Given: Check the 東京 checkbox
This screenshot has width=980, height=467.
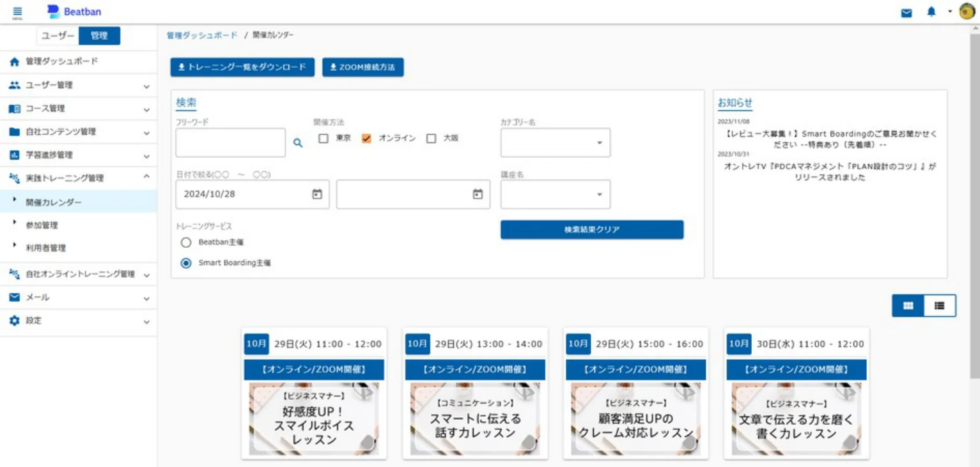Looking at the screenshot, I should click(323, 138).
